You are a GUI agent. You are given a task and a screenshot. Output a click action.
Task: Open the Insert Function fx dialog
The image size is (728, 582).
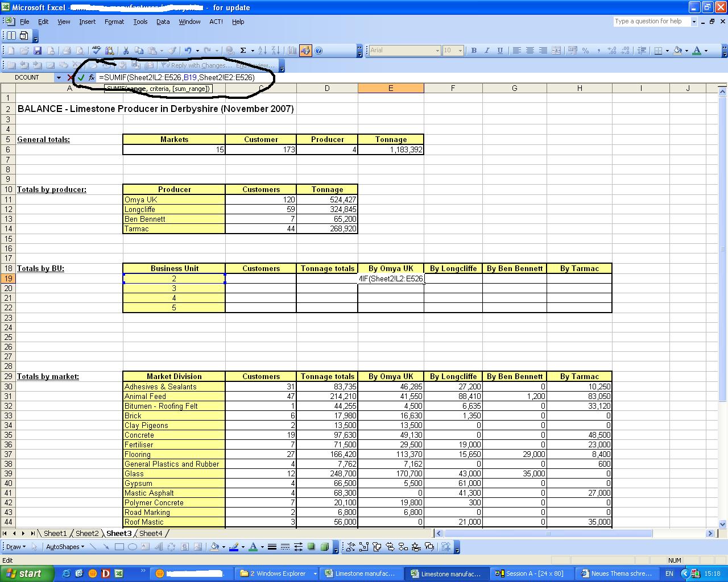pyautogui.click(x=91, y=77)
